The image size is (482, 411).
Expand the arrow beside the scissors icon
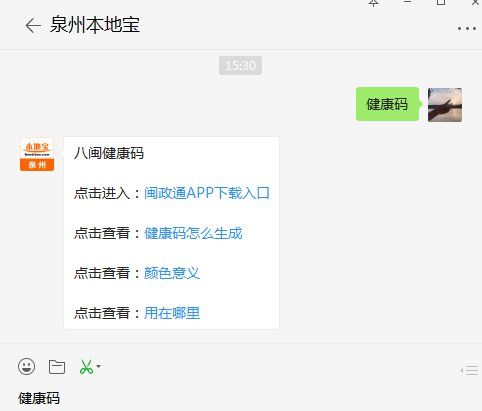98,366
